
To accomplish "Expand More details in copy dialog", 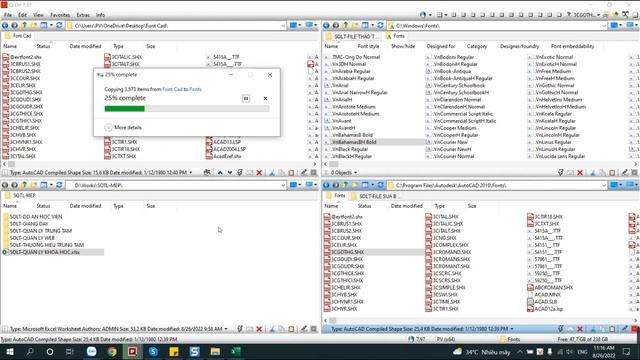I will pos(123,127).
